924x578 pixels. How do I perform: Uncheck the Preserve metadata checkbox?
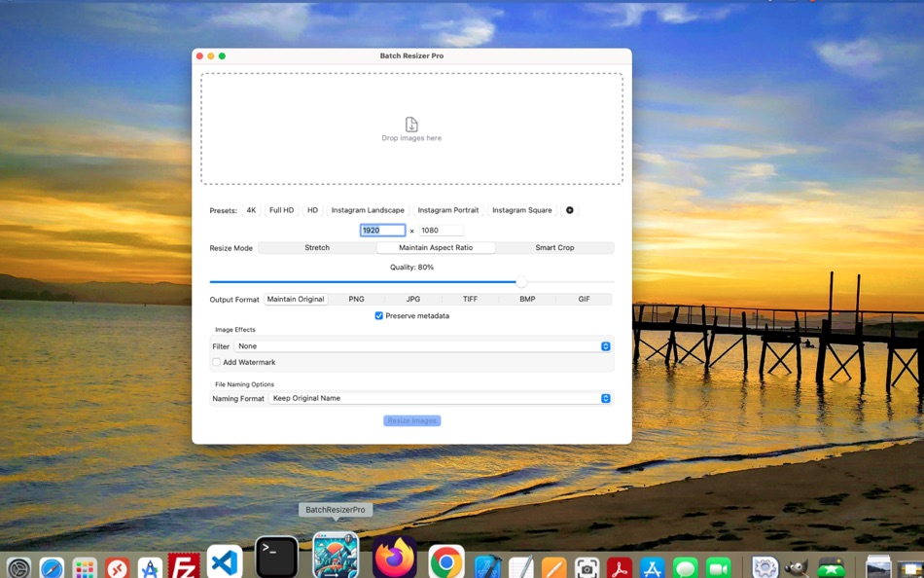[x=379, y=315]
